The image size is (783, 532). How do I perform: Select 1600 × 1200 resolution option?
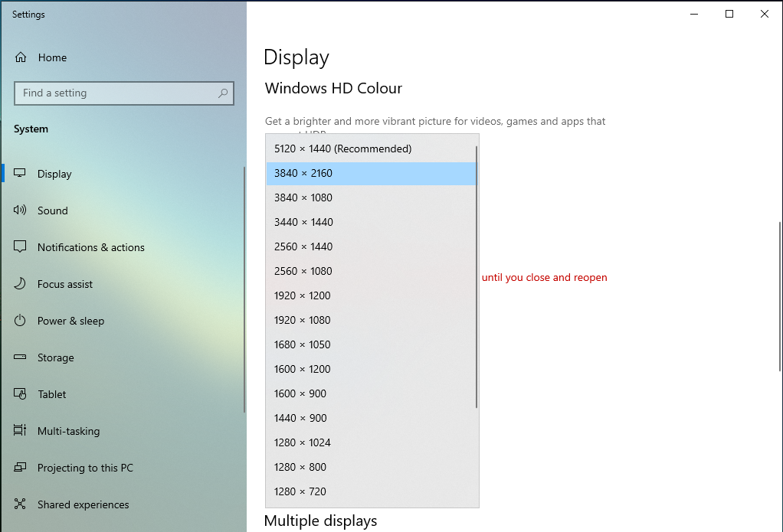[372, 369]
